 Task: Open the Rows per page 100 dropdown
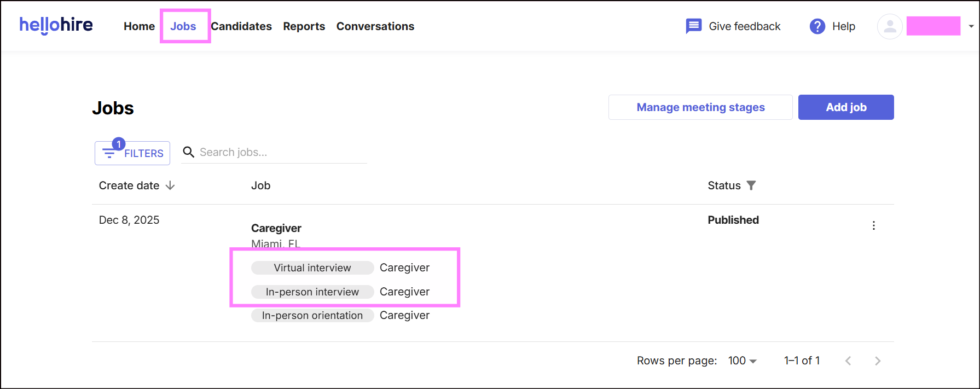(743, 361)
